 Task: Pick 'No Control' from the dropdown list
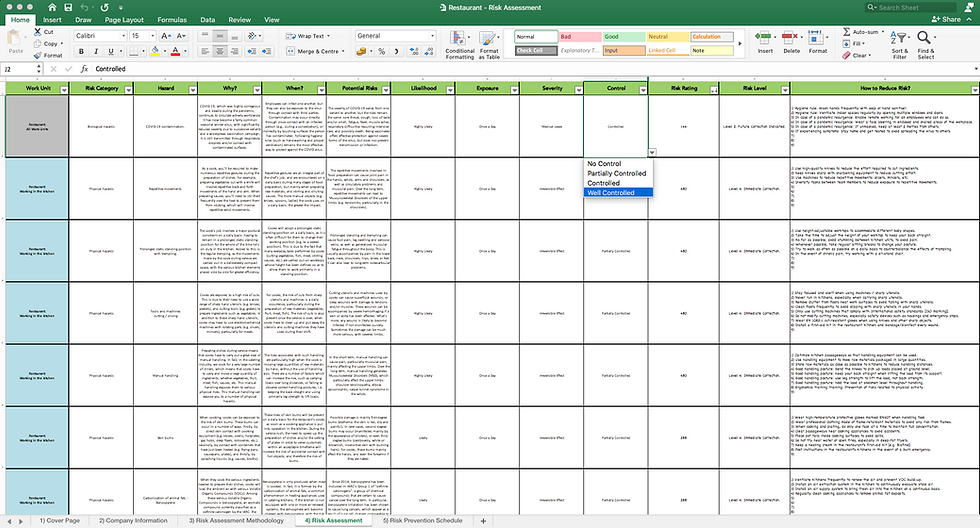point(619,164)
